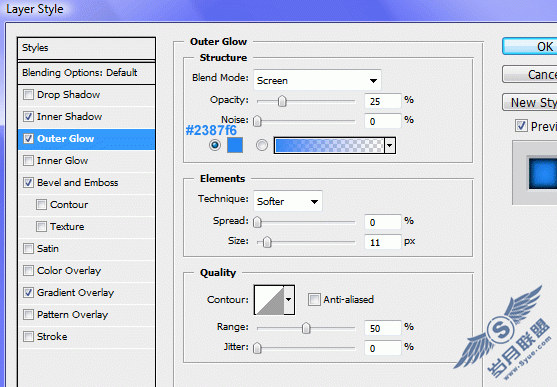The image size is (557, 387).
Task: Click the blue glow color swatch
Action: 235,145
